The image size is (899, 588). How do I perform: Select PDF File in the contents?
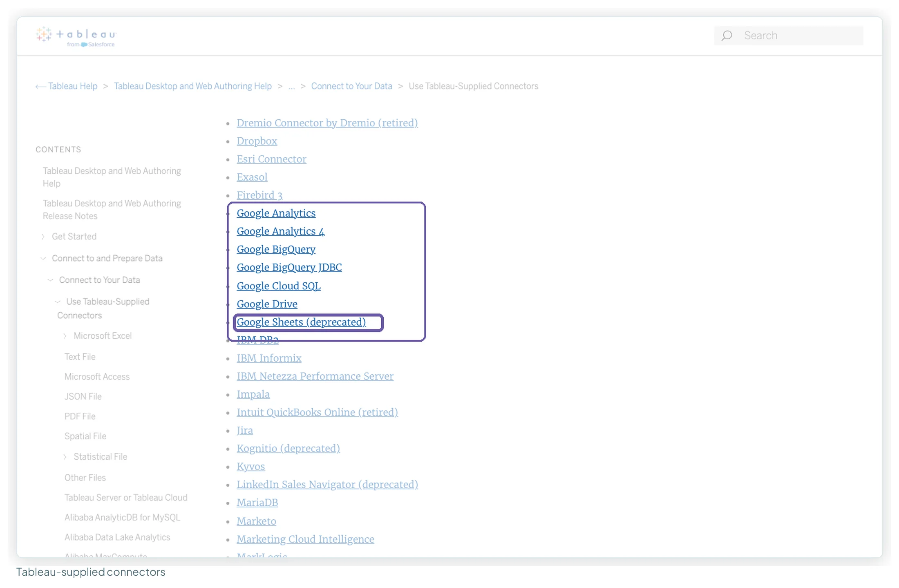pyautogui.click(x=80, y=416)
